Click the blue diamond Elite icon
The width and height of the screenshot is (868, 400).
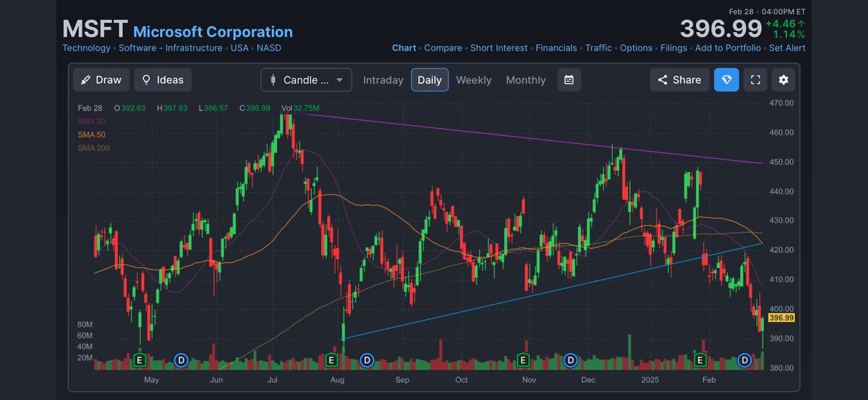726,80
